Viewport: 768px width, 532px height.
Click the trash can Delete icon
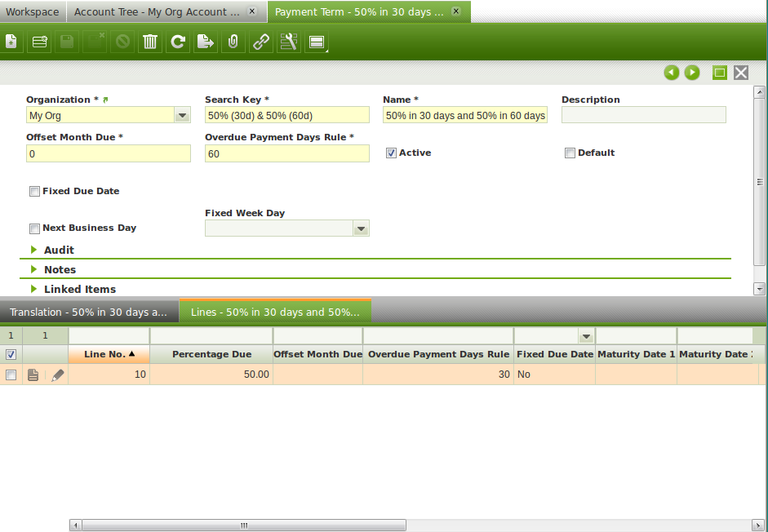pos(150,42)
